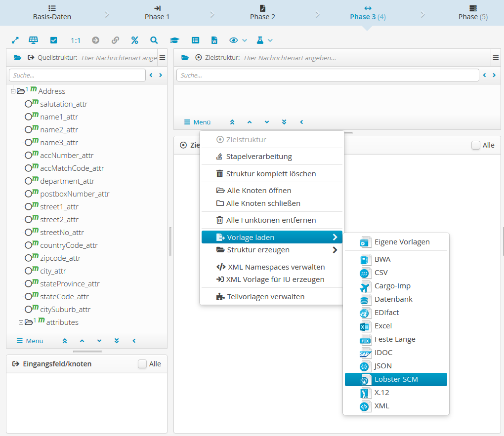504x436 pixels.
Task: Click the source structure search field
Action: (77, 75)
